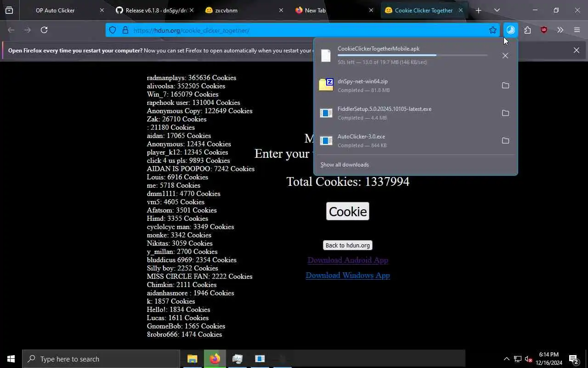Click the Firefox taskbar icon

point(215,359)
